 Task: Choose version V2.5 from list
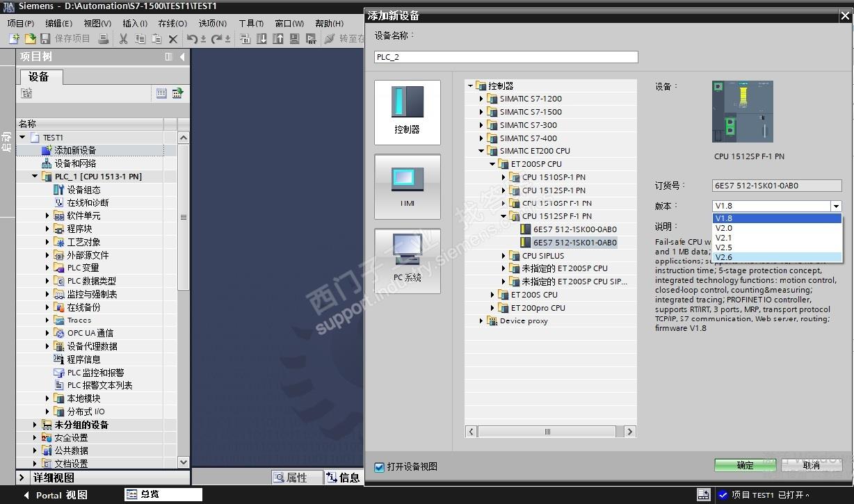pyautogui.click(x=778, y=247)
